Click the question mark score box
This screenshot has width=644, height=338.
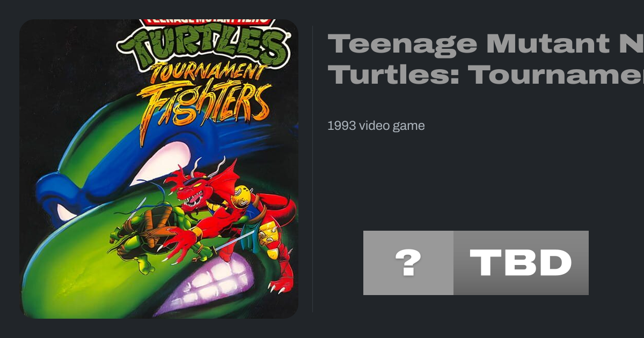[408, 263]
